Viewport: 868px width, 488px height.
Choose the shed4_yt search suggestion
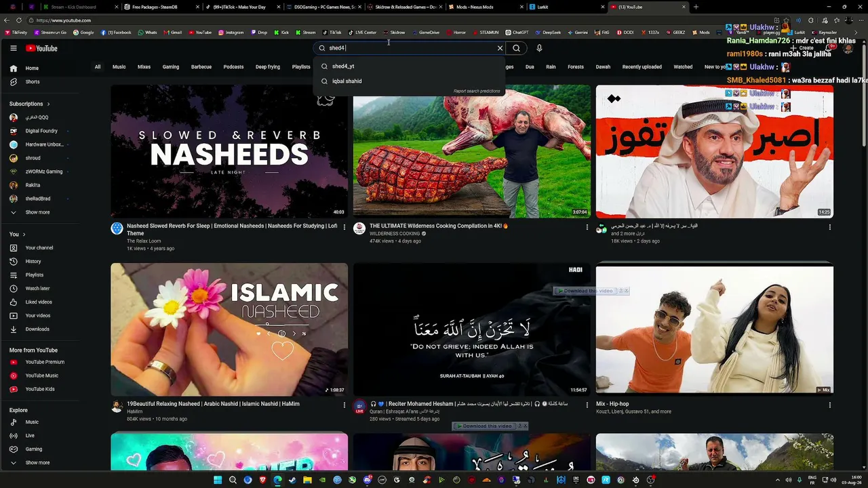(x=410, y=66)
